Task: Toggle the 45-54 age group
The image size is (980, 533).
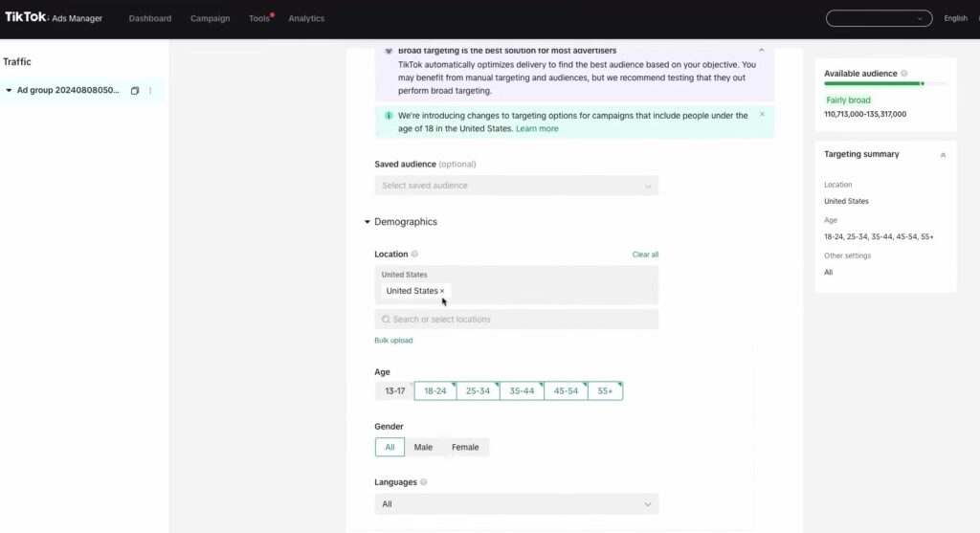Action: [x=566, y=391]
